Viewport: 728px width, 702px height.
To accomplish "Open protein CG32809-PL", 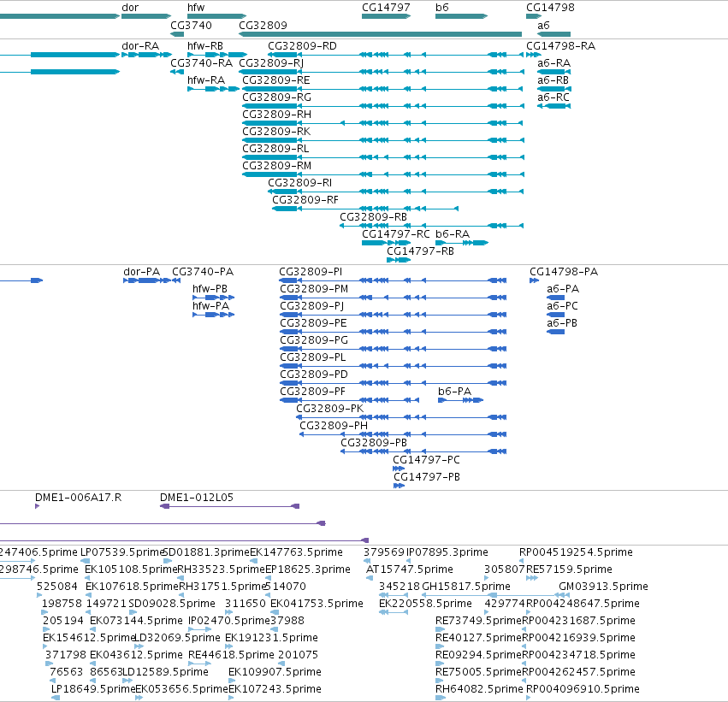I will (x=313, y=357).
